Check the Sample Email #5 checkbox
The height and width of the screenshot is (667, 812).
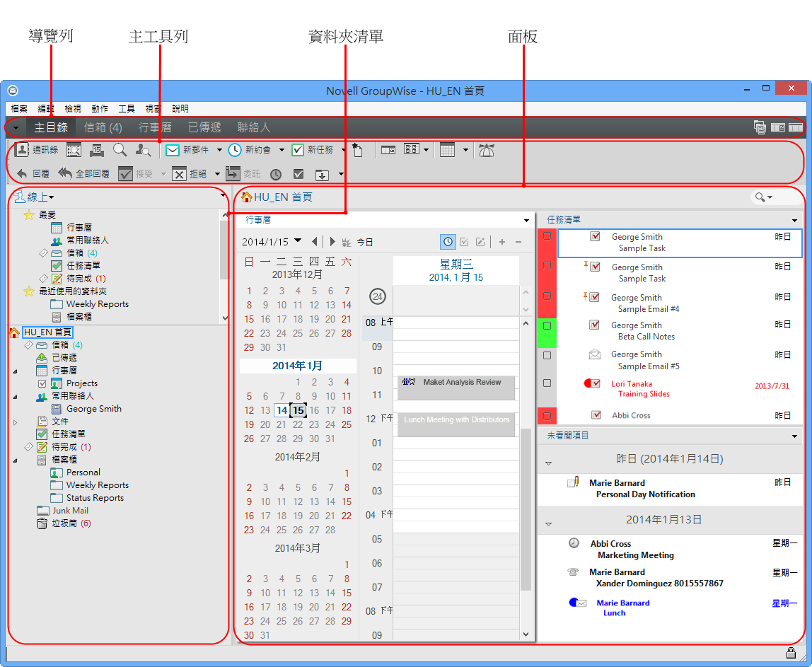pos(547,355)
